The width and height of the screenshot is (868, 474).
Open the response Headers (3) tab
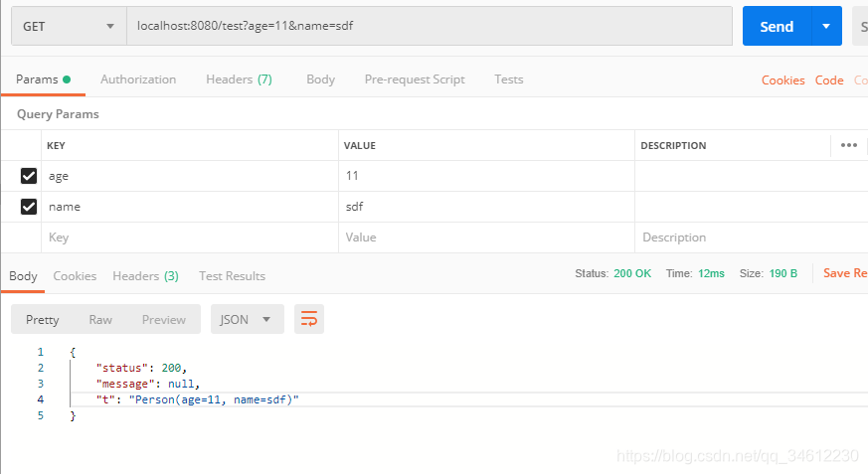[x=145, y=276]
